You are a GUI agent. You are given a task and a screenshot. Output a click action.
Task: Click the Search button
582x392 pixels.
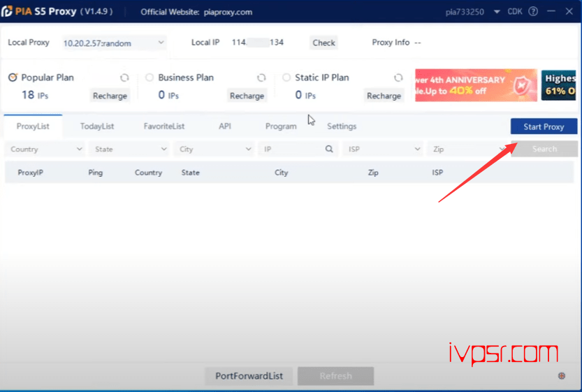pyautogui.click(x=544, y=149)
